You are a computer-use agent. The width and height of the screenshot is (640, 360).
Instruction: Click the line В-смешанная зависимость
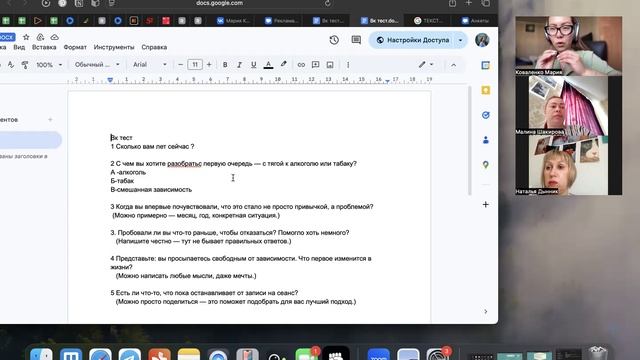click(151, 189)
